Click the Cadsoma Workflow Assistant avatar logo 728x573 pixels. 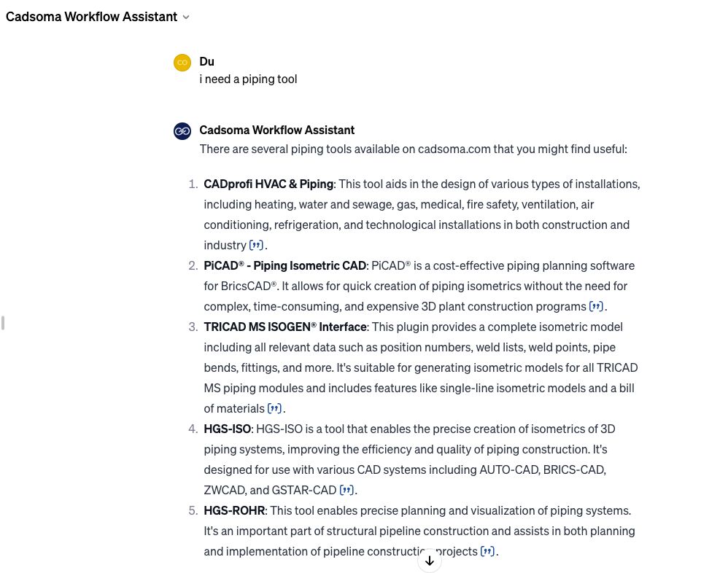click(x=182, y=130)
